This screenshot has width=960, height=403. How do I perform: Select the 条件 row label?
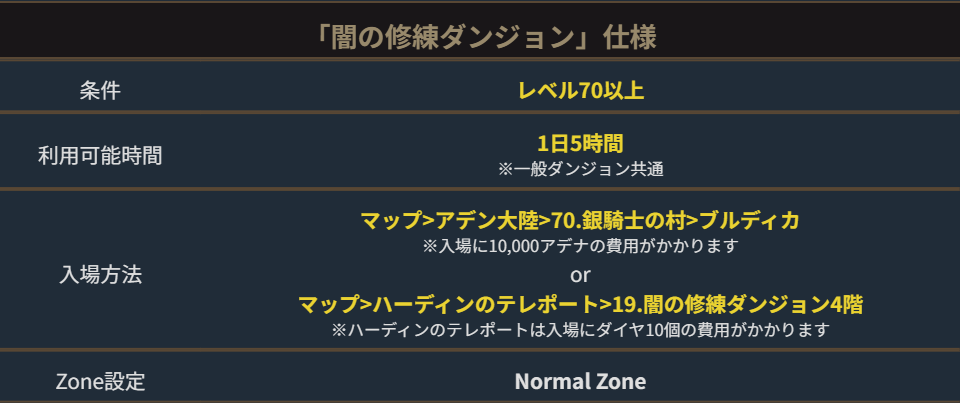pos(100,90)
